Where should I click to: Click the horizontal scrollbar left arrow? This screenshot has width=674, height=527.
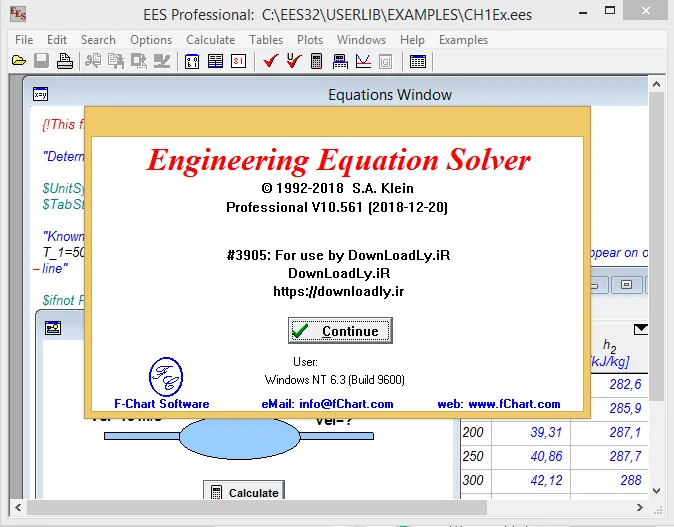pyautogui.click(x=18, y=507)
